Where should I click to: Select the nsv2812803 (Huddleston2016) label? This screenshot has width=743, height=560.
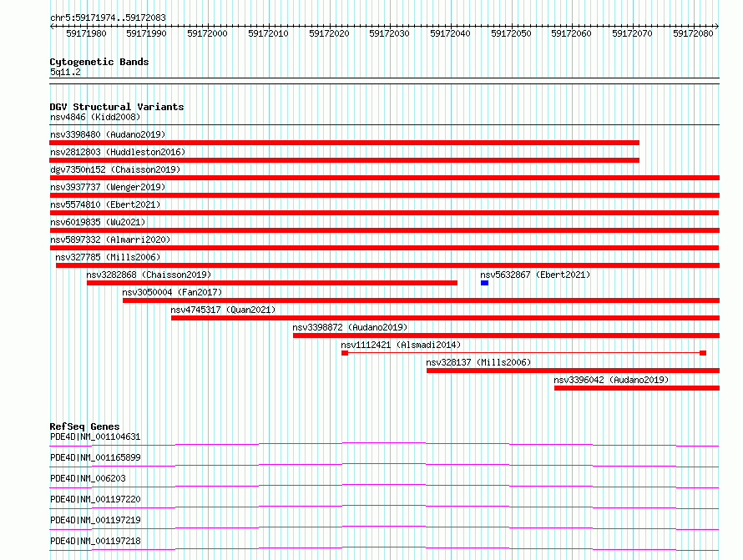118,152
